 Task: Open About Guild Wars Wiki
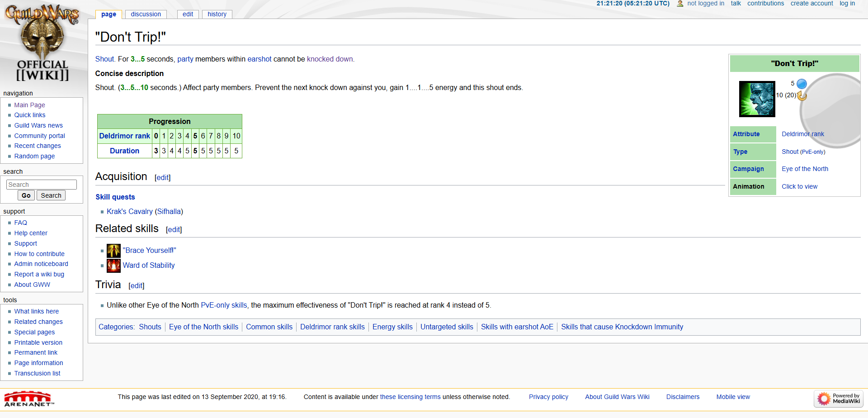pos(617,397)
